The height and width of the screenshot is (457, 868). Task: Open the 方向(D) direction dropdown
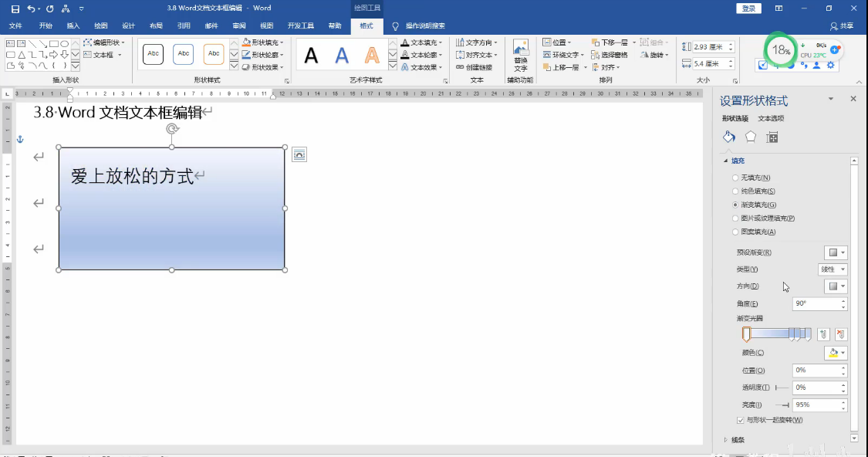836,286
